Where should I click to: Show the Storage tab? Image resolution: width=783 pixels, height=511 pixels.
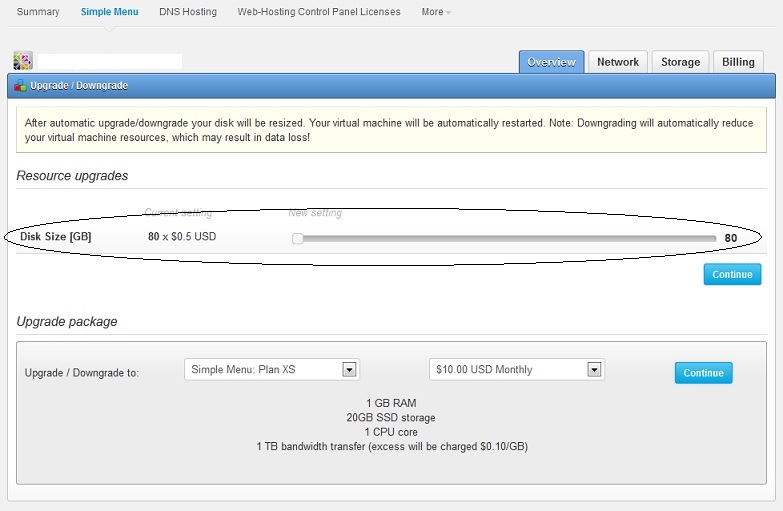point(680,62)
